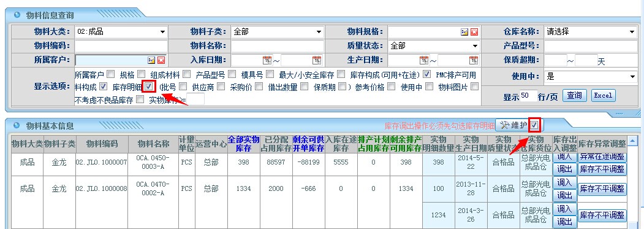Screen dimensions: 644x229
Task: Open 生产日期 end date calendar icon
Action: point(474,60)
